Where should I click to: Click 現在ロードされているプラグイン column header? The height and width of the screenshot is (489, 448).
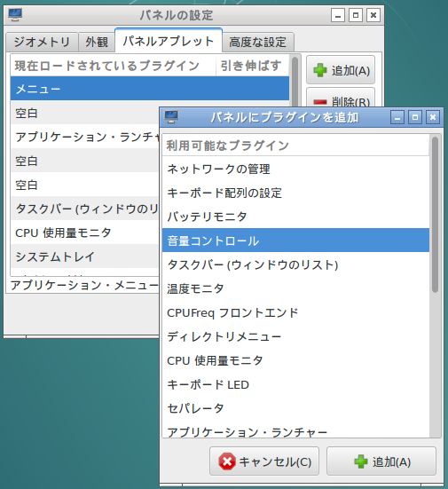[113, 66]
